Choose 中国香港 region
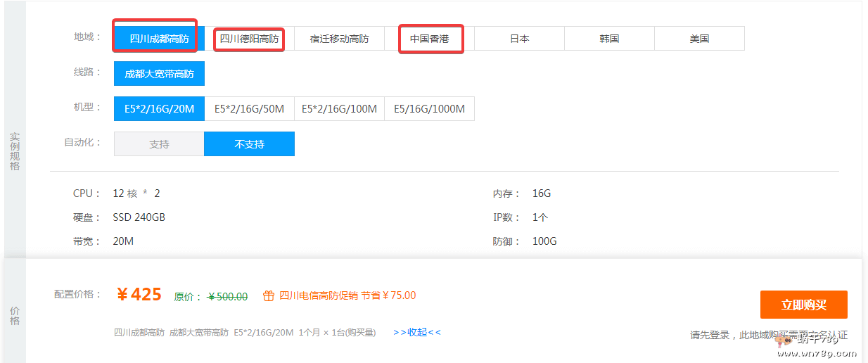This screenshot has height=363, width=868. [x=429, y=39]
